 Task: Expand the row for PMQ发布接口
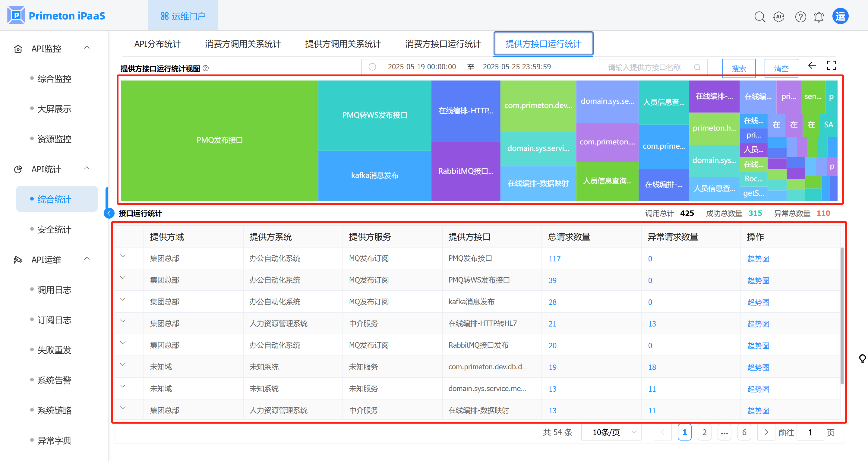[123, 256]
